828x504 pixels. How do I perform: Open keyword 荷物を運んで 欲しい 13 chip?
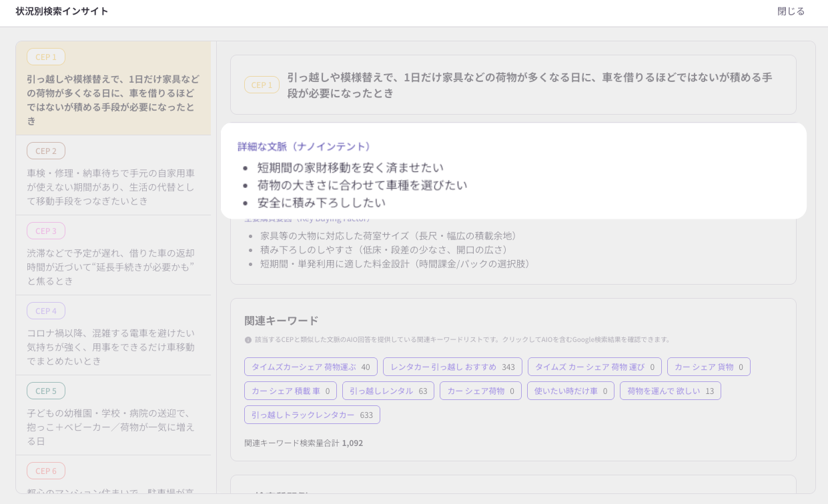click(671, 391)
